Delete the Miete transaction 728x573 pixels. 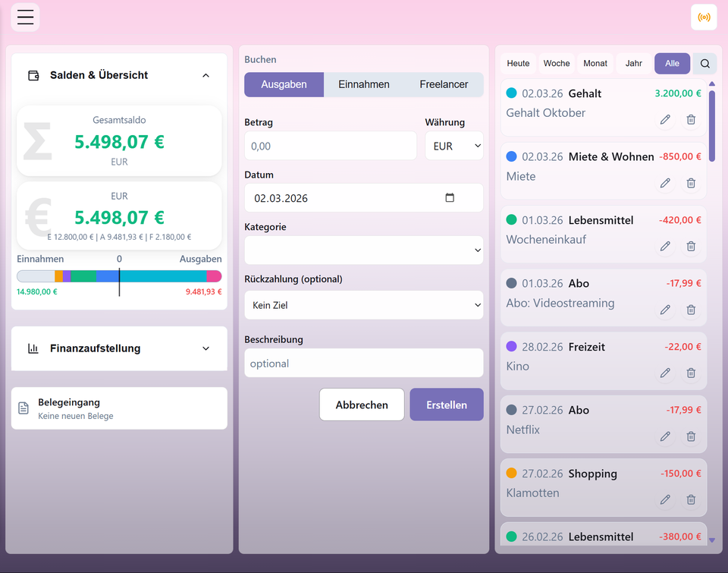click(x=691, y=182)
